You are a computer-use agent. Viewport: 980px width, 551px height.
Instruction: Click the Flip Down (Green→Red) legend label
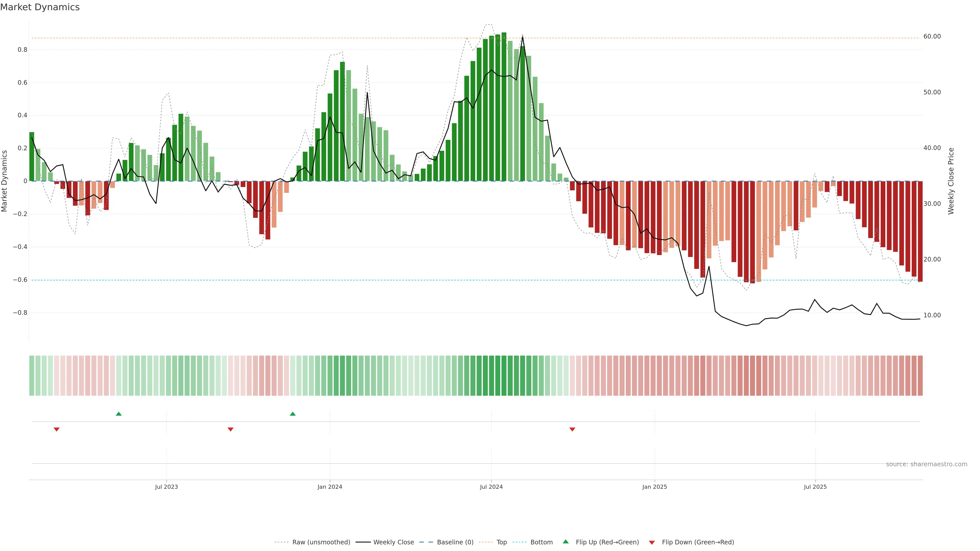coord(698,542)
